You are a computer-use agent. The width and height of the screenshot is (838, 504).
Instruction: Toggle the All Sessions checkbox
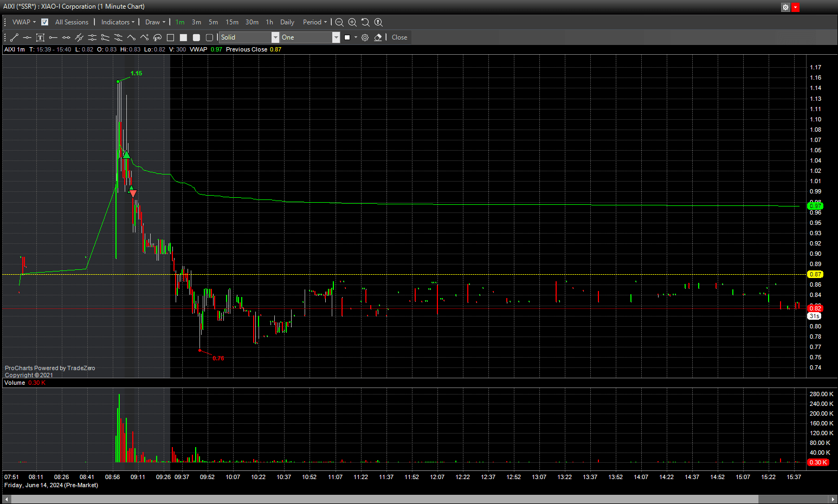pyautogui.click(x=44, y=22)
